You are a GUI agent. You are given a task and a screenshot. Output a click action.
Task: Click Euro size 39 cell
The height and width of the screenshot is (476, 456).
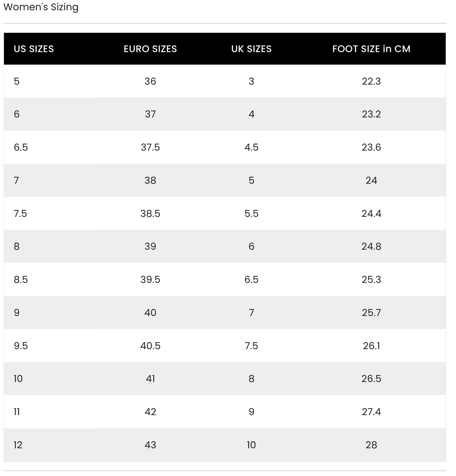(x=150, y=246)
